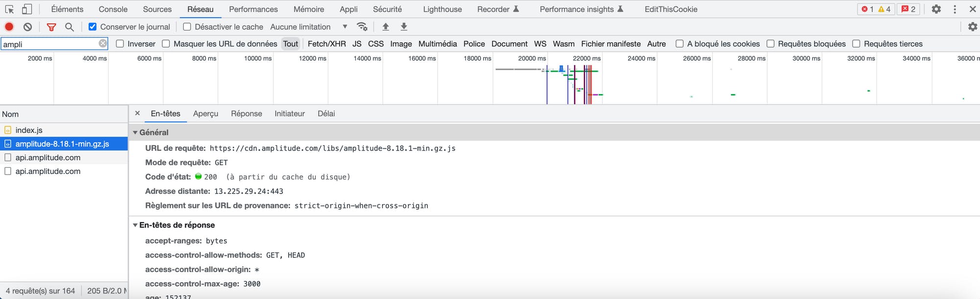Open DevTools settings gear icon

coord(936,9)
